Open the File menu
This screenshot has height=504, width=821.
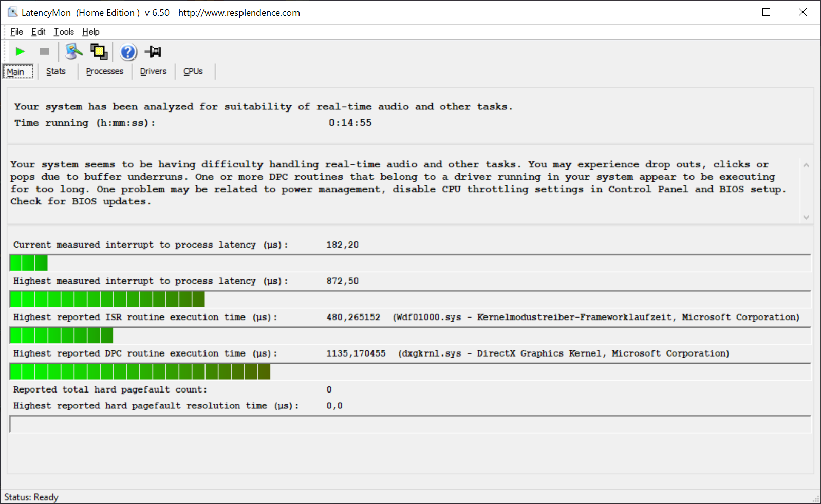click(16, 32)
